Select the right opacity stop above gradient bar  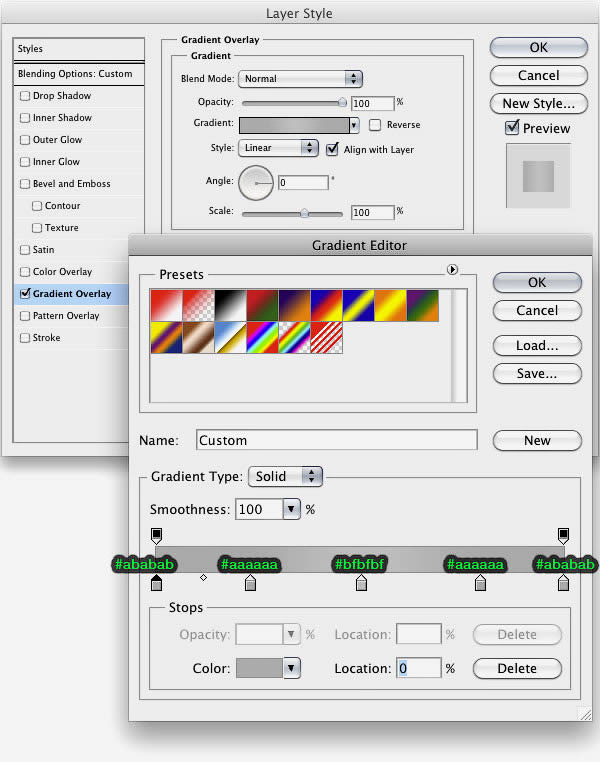(563, 536)
